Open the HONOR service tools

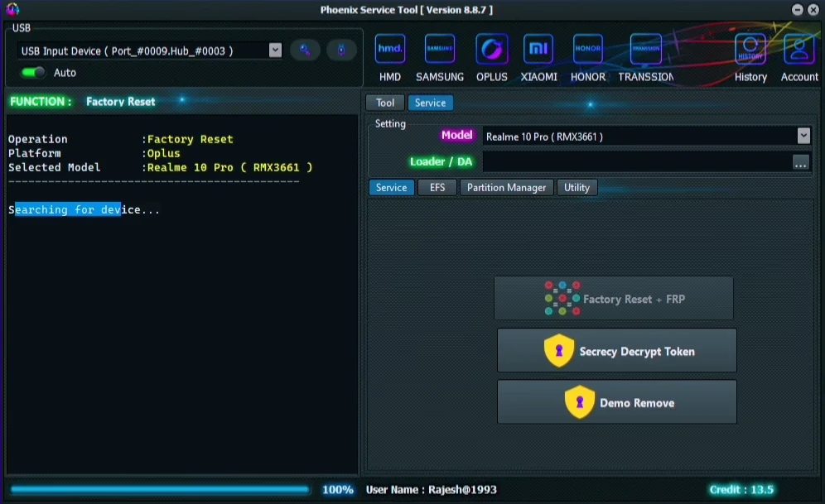pyautogui.click(x=588, y=50)
